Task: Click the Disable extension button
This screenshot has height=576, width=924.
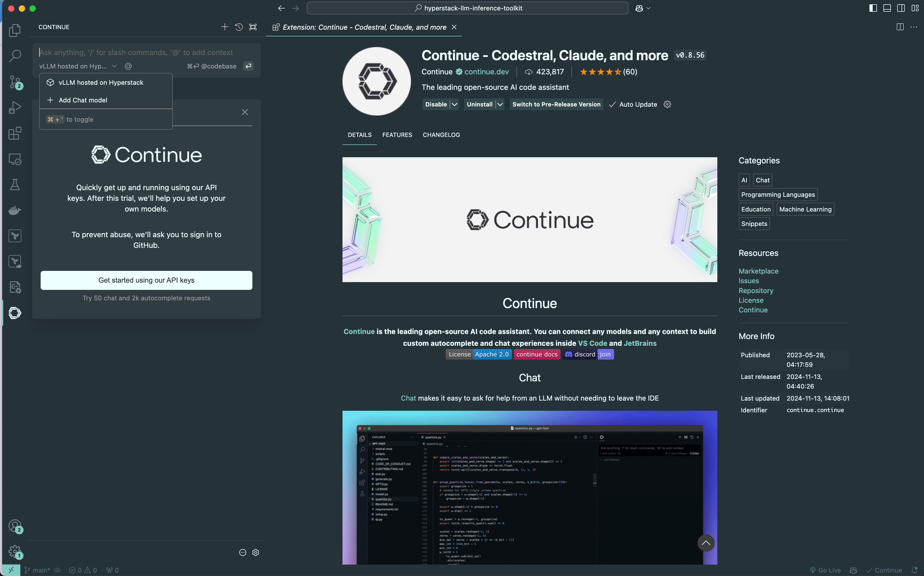Action: [x=436, y=104]
